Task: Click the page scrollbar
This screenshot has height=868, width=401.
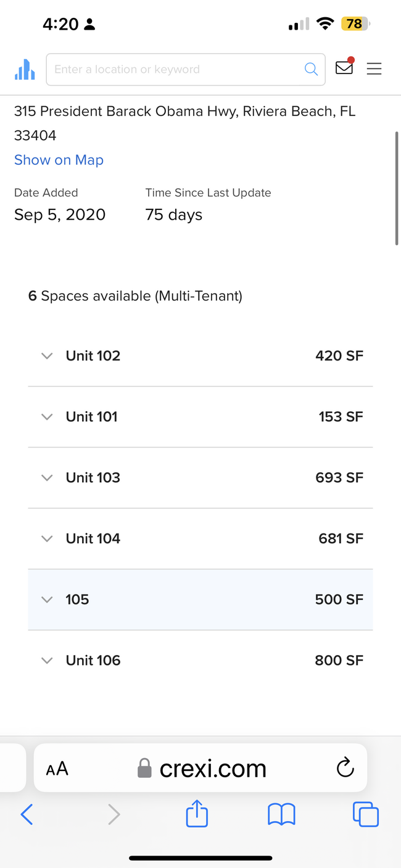Action: coord(397,188)
